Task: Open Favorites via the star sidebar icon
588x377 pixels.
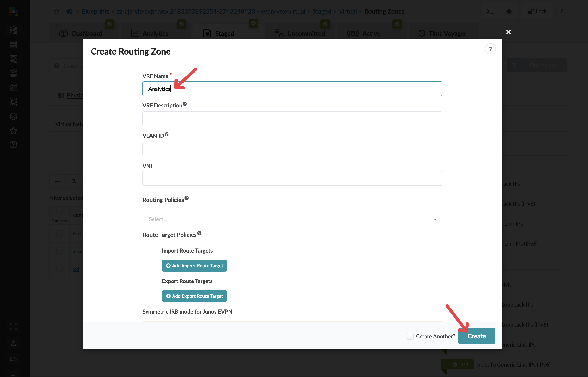Action: pyautogui.click(x=13, y=131)
